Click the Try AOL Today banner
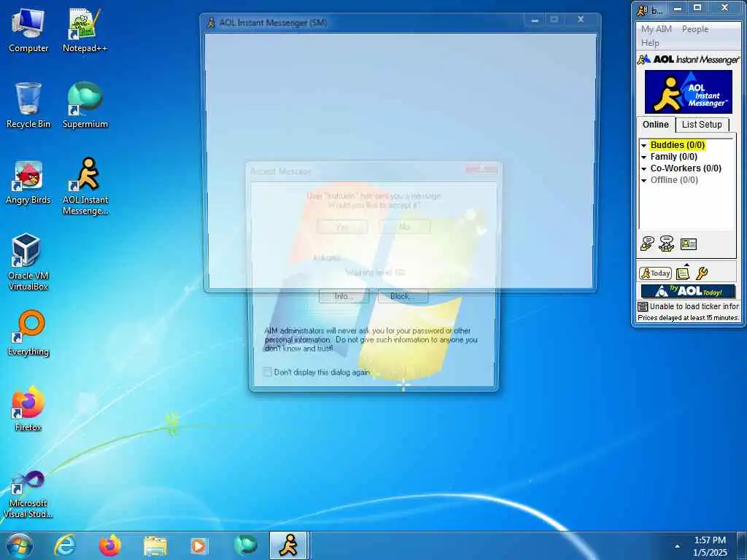 688,291
